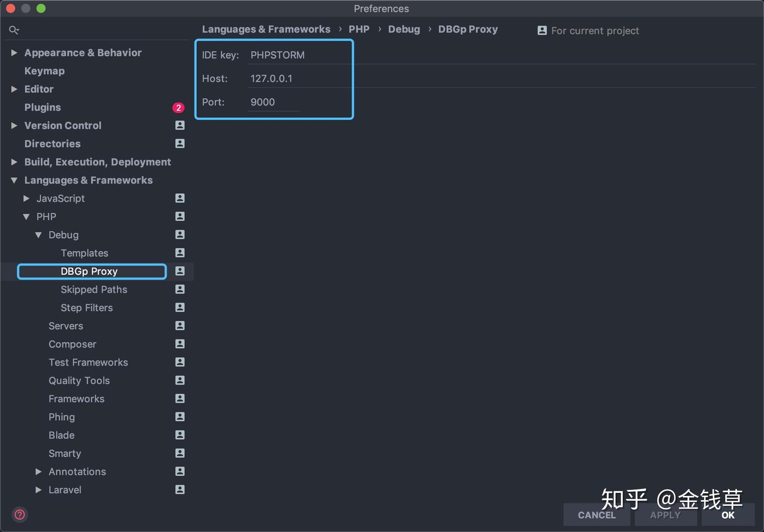Click project-level icon beside Templates
Viewport: 764px width, 532px height.
[180, 252]
